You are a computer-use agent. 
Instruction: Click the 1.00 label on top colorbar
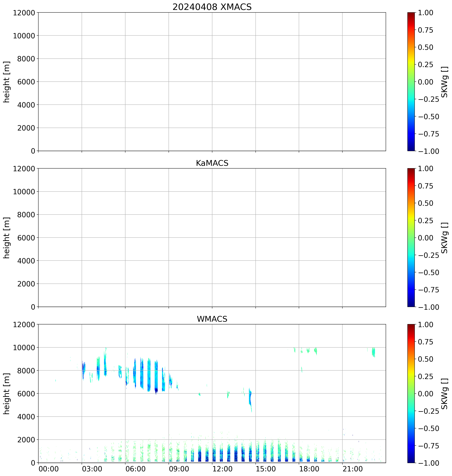[x=425, y=13]
